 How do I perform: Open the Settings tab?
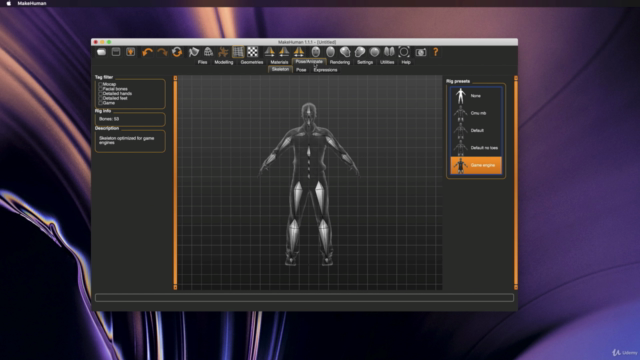(x=365, y=62)
